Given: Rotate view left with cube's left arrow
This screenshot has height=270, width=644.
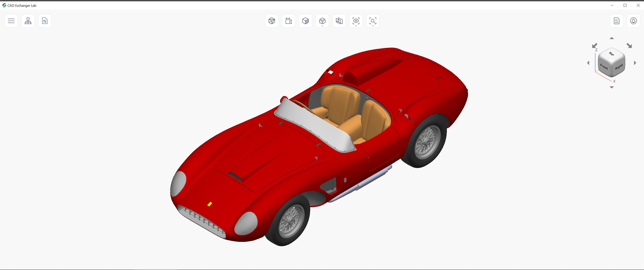Looking at the screenshot, I should [588, 63].
